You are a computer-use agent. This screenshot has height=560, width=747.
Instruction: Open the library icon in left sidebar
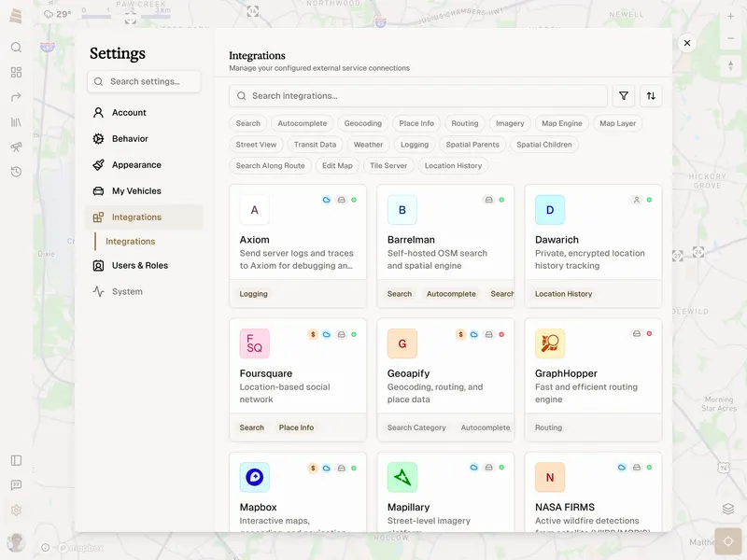pos(16,122)
